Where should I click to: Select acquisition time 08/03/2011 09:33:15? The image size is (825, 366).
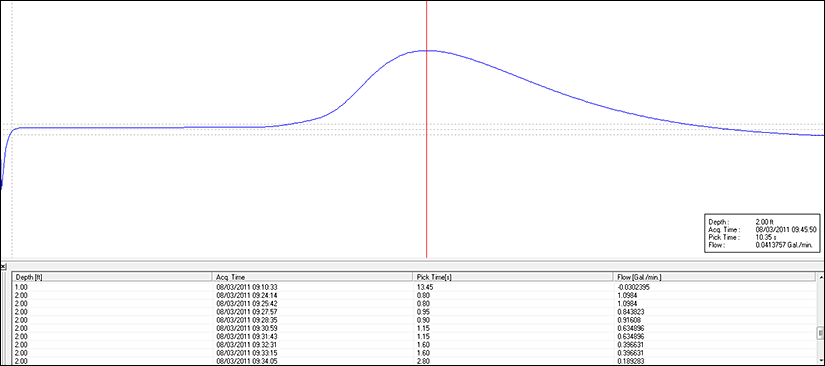247,352
